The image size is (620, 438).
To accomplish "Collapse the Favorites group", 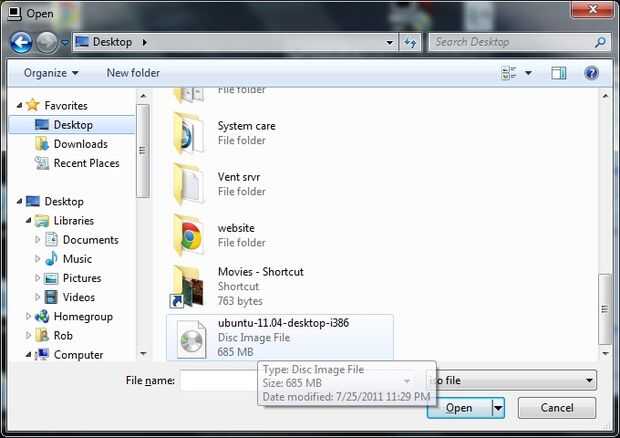I will coord(19,105).
